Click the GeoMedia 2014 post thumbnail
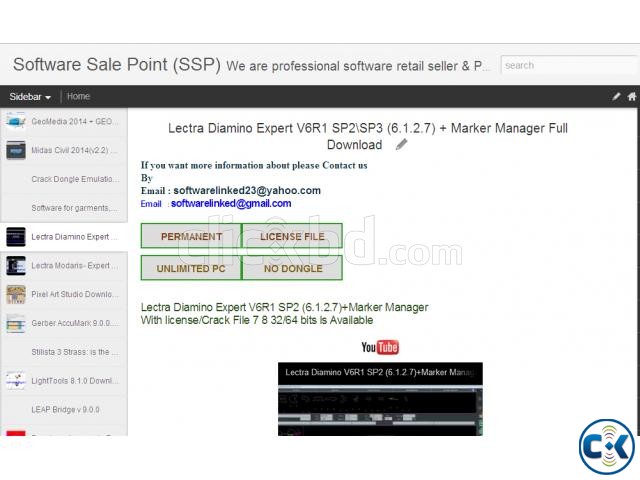This screenshot has height=480, width=640. [x=16, y=122]
